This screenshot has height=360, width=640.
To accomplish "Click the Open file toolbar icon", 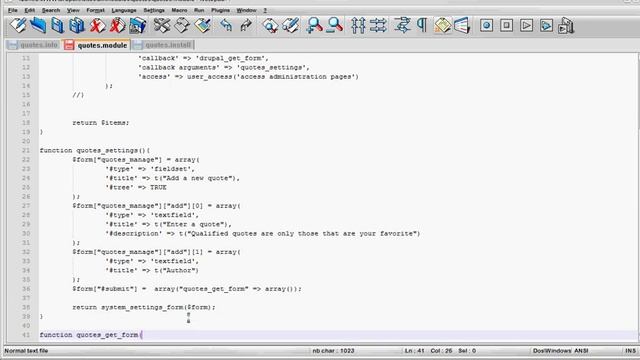I will 38,26.
